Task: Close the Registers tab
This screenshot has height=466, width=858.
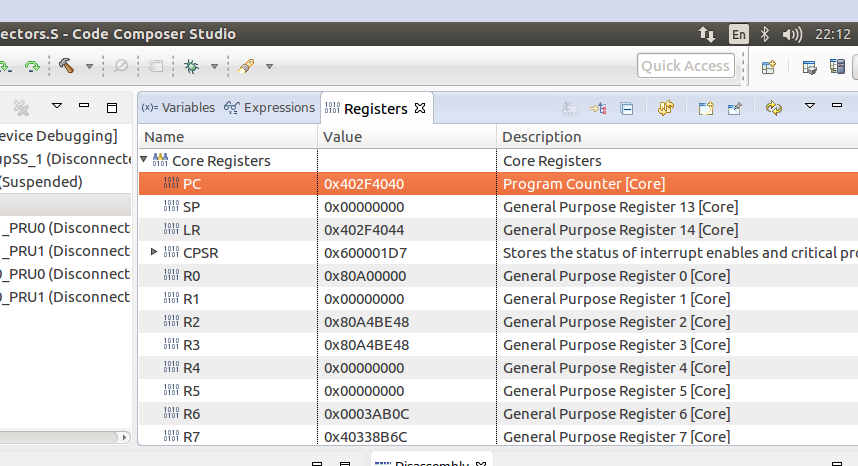Action: pyautogui.click(x=420, y=108)
